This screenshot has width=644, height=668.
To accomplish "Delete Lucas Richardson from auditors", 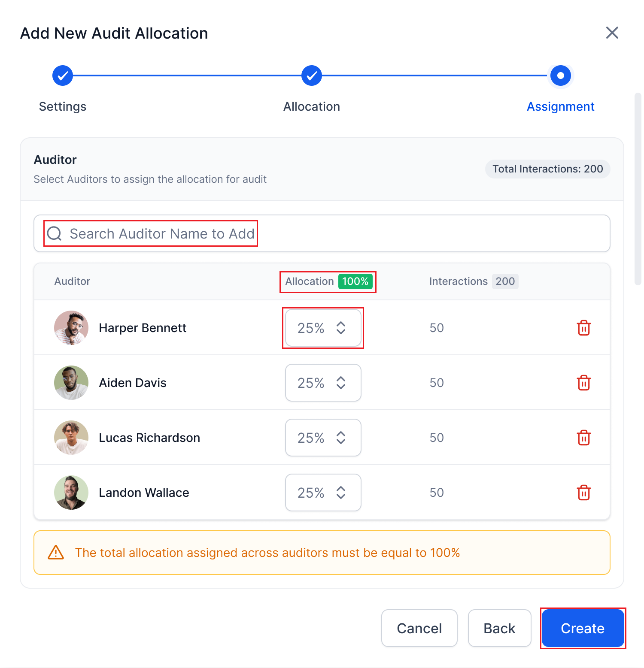I will pos(583,438).
